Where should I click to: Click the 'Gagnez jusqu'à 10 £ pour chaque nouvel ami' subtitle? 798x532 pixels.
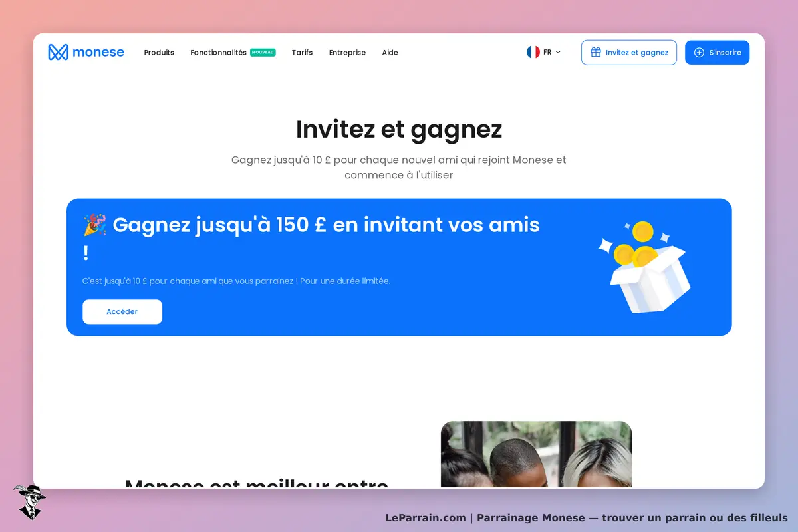(x=399, y=168)
